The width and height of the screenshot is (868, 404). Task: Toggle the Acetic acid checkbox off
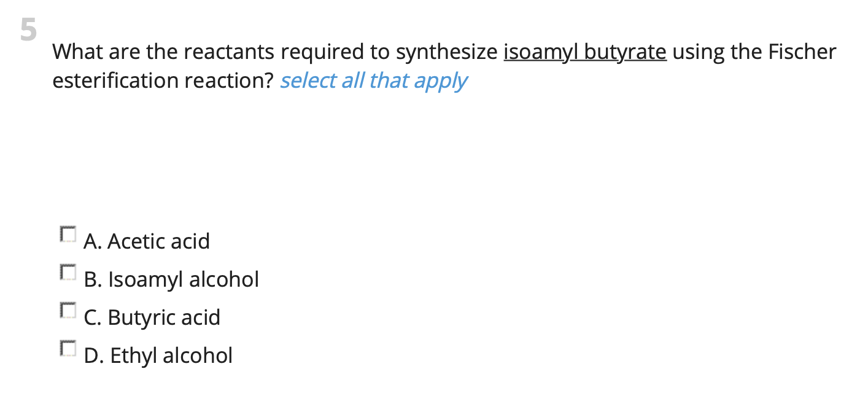(68, 235)
